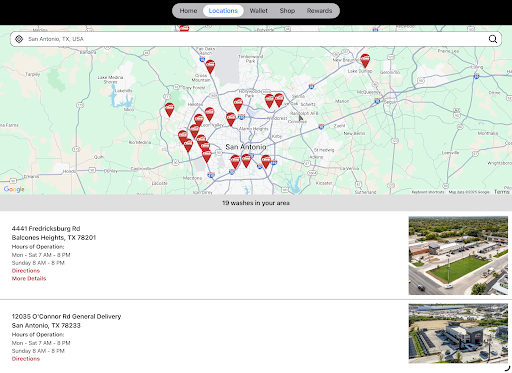Open the Home tab
This screenshot has width=512, height=373.
(188, 11)
